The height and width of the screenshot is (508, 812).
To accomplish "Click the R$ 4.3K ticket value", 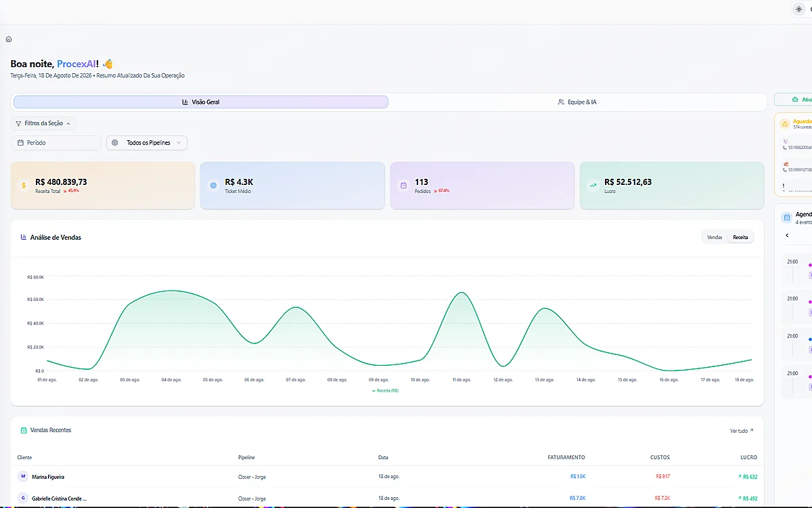I will click(239, 182).
